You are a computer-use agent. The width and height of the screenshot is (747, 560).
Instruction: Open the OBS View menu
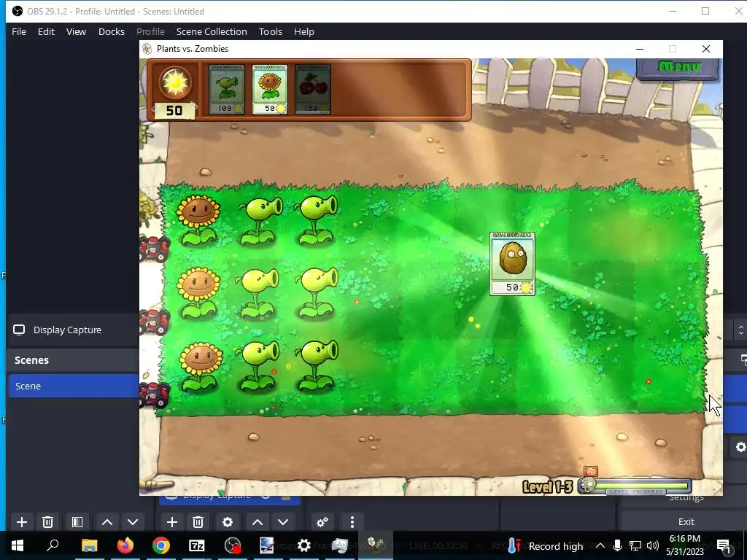pos(76,31)
